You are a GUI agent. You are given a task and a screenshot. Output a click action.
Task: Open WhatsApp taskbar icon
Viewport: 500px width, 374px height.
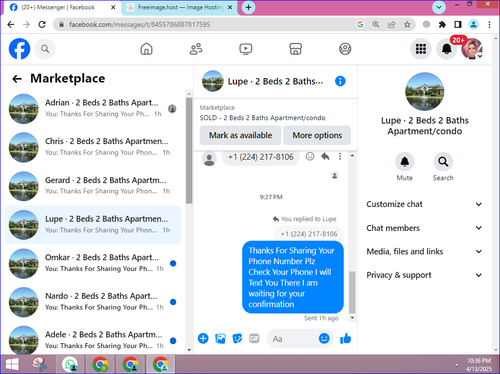(70, 364)
